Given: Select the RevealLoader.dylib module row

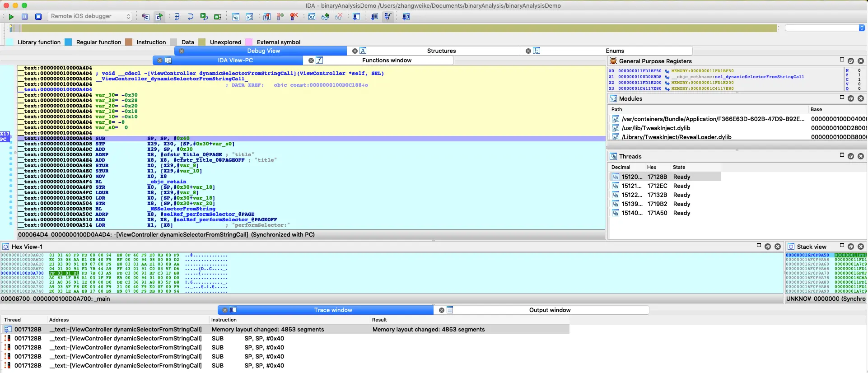Looking at the screenshot, I should (737, 137).
